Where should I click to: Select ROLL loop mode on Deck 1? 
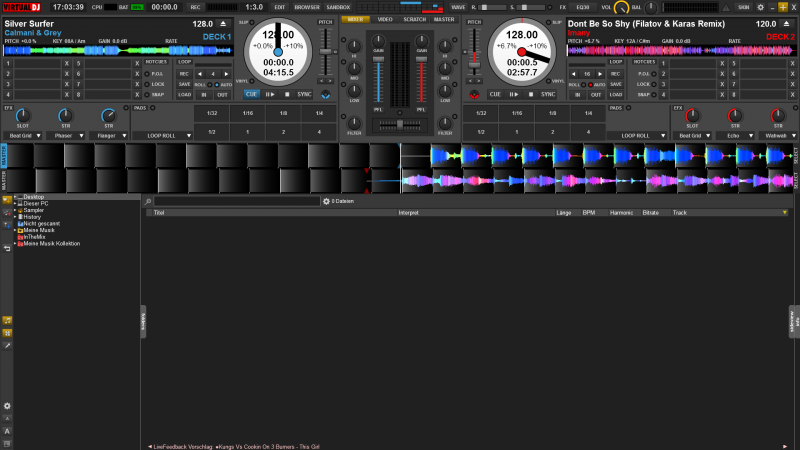click(210, 85)
